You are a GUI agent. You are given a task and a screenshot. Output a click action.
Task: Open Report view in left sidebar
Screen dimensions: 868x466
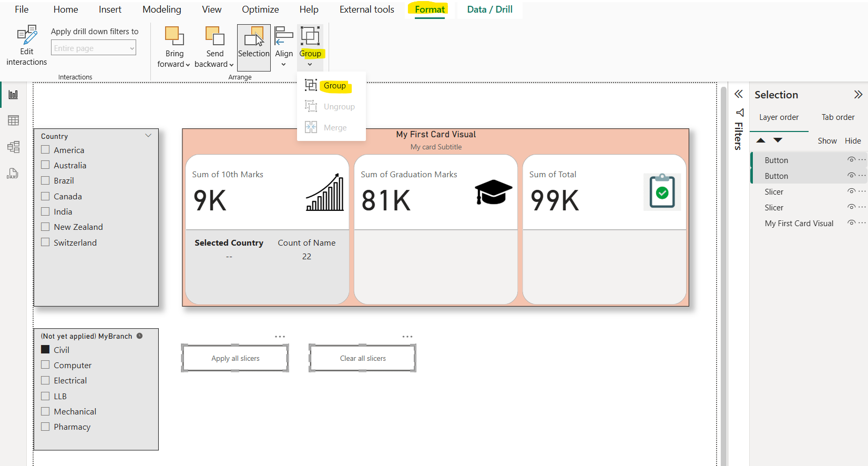point(13,95)
